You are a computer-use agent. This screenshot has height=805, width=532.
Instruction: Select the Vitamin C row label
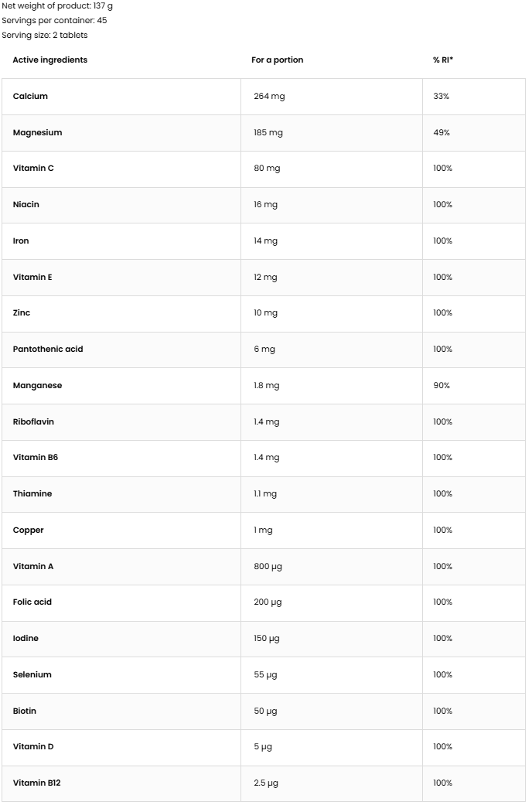(33, 169)
